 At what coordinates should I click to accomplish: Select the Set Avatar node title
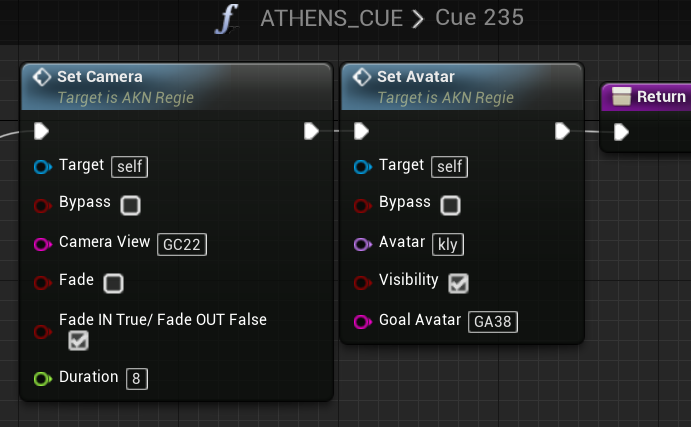point(416,77)
